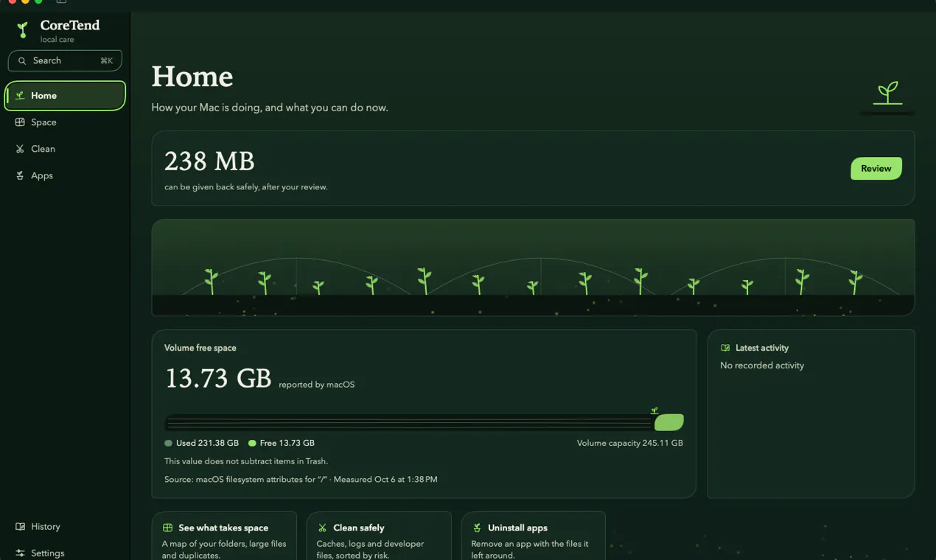The width and height of the screenshot is (936, 560).
Task: Click the CoreTend sprout logo
Action: (23, 30)
